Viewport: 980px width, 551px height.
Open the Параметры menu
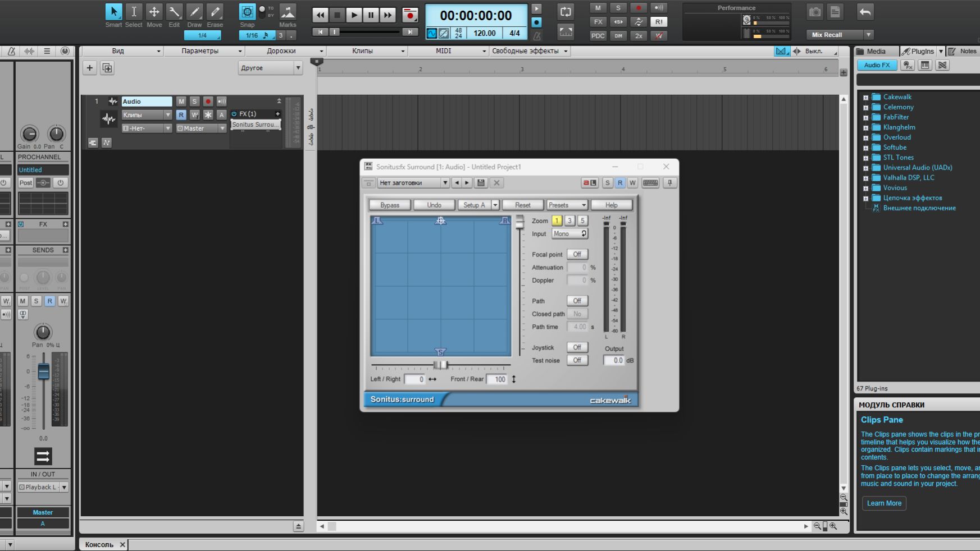[x=203, y=51]
